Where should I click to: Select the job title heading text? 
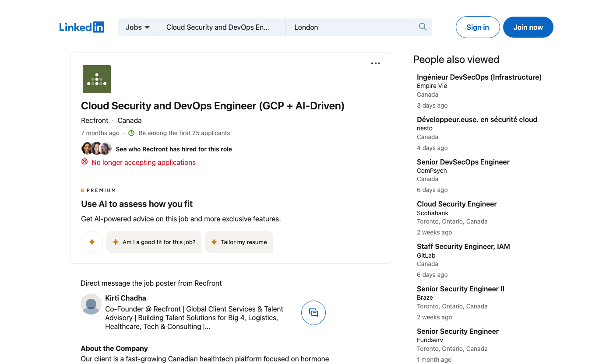(x=213, y=106)
